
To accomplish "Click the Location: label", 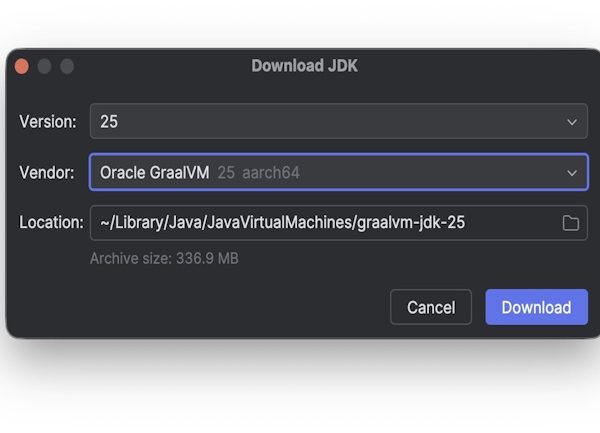I will (x=51, y=222).
